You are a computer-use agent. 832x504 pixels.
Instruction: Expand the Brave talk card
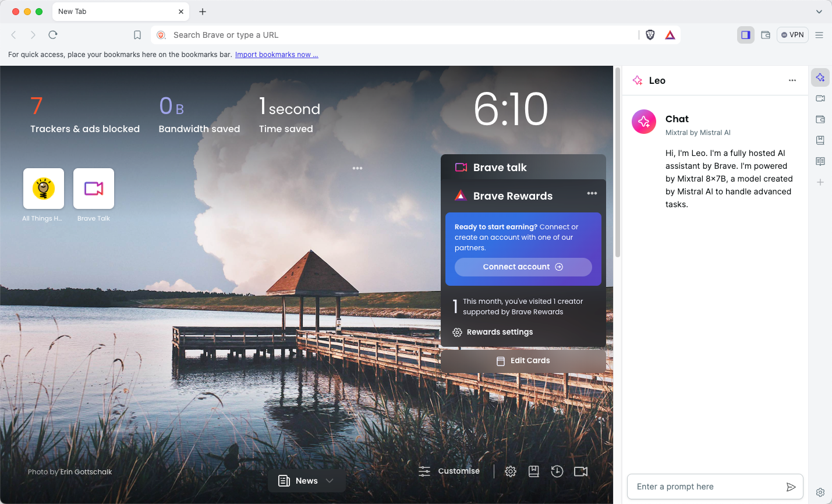pos(523,168)
